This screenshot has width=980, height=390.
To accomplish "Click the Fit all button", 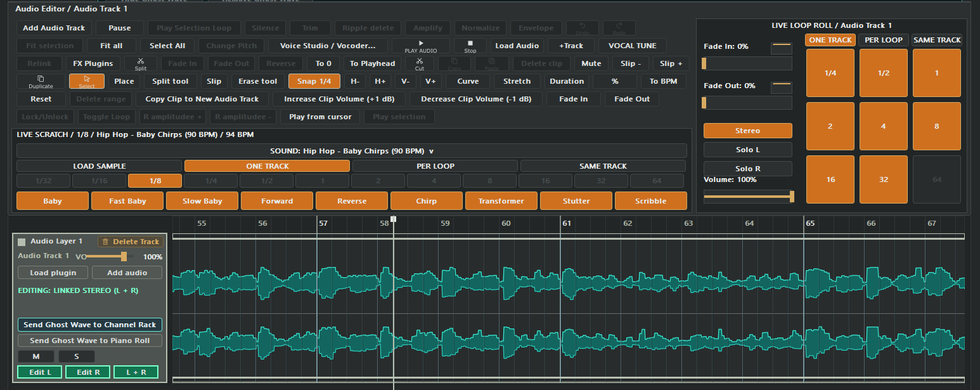I will (x=111, y=46).
